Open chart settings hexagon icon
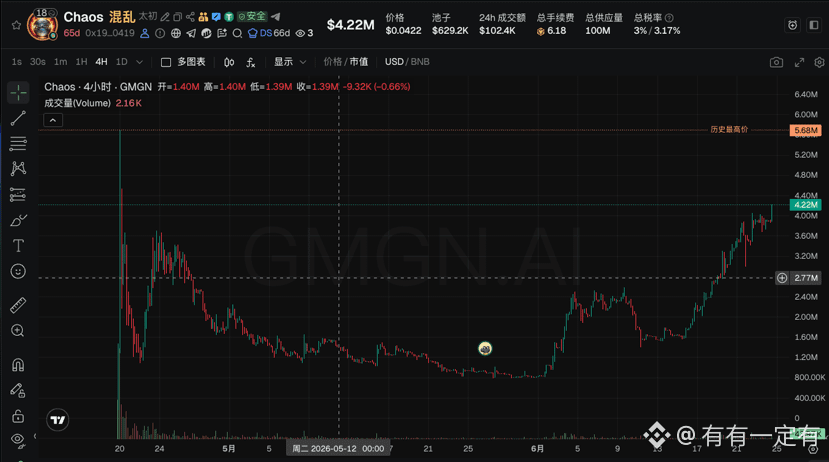 (819, 62)
